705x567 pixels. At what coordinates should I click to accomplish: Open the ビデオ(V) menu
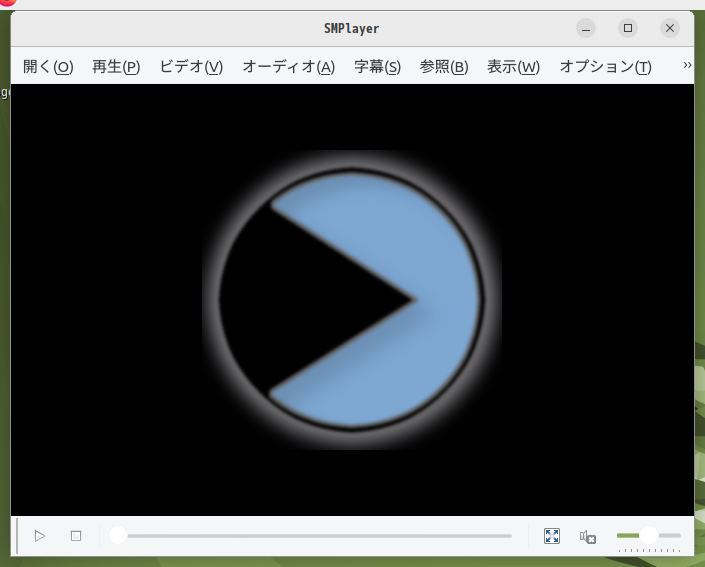pyautogui.click(x=191, y=67)
